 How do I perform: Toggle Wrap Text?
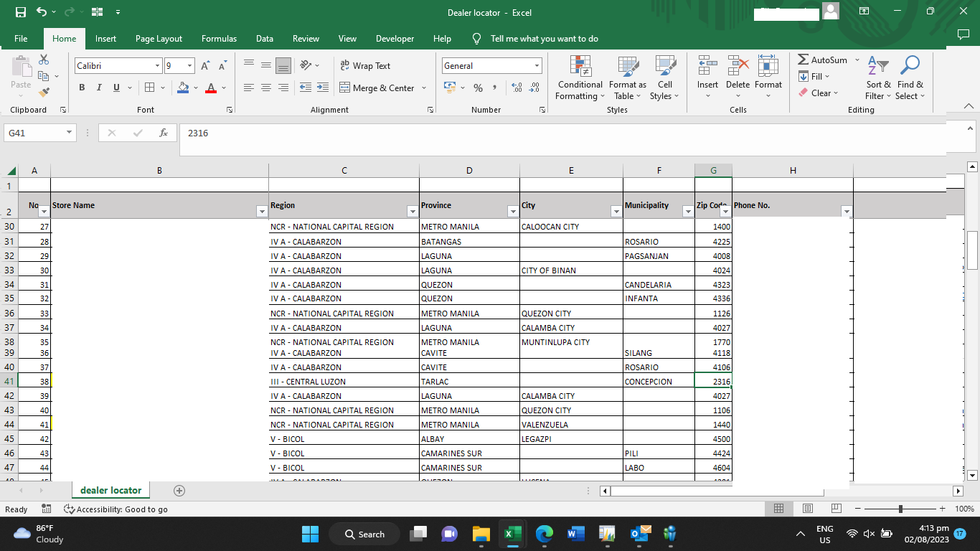365,65
